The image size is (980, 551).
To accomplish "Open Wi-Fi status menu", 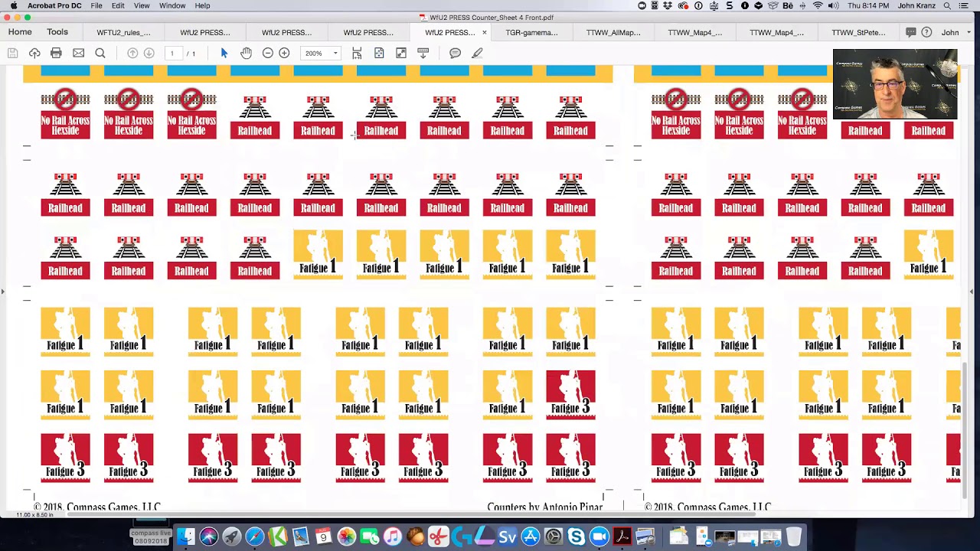I will [818, 5].
